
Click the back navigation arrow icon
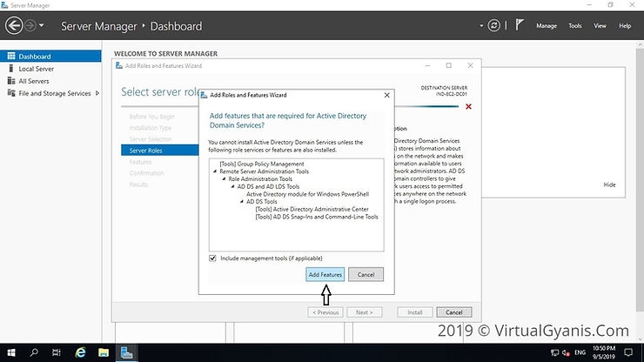(16, 26)
